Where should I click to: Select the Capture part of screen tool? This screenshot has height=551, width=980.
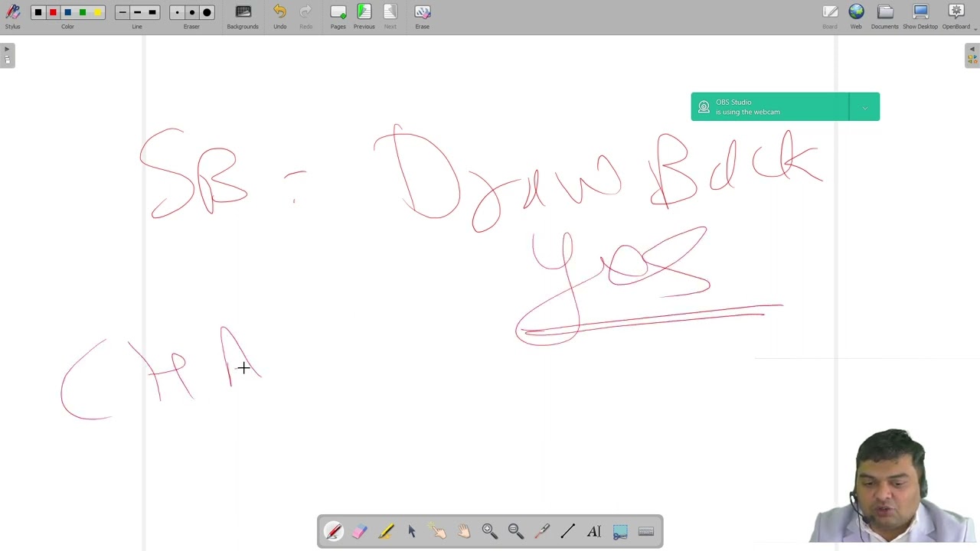[620, 531]
